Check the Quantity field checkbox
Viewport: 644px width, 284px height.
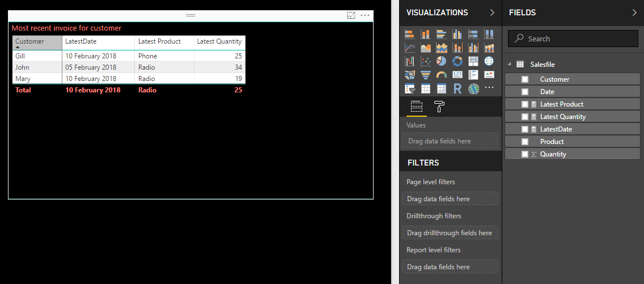point(525,154)
